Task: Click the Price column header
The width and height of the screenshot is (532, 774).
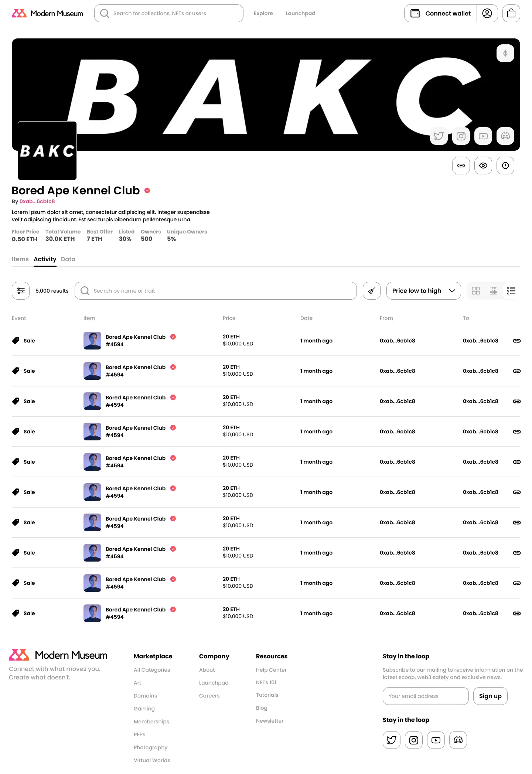Action: point(229,318)
